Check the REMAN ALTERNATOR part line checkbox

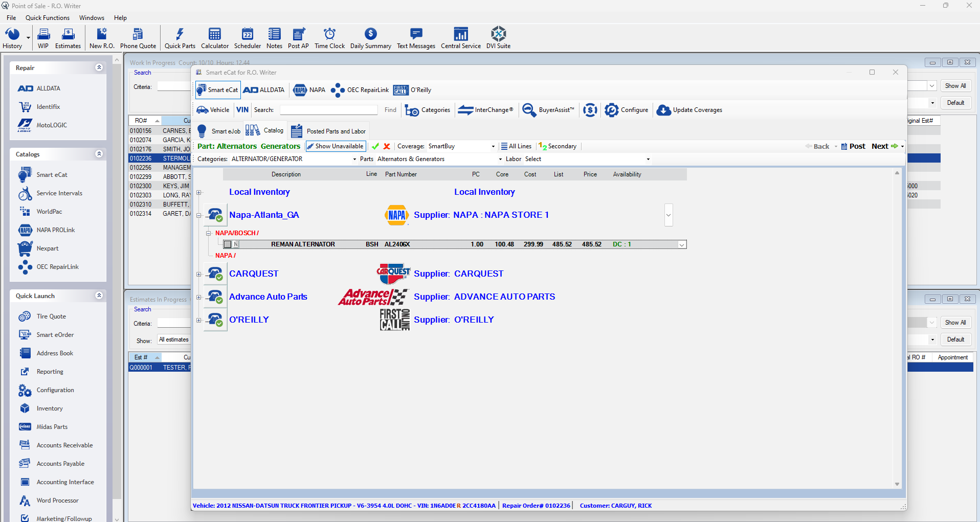[x=227, y=244]
